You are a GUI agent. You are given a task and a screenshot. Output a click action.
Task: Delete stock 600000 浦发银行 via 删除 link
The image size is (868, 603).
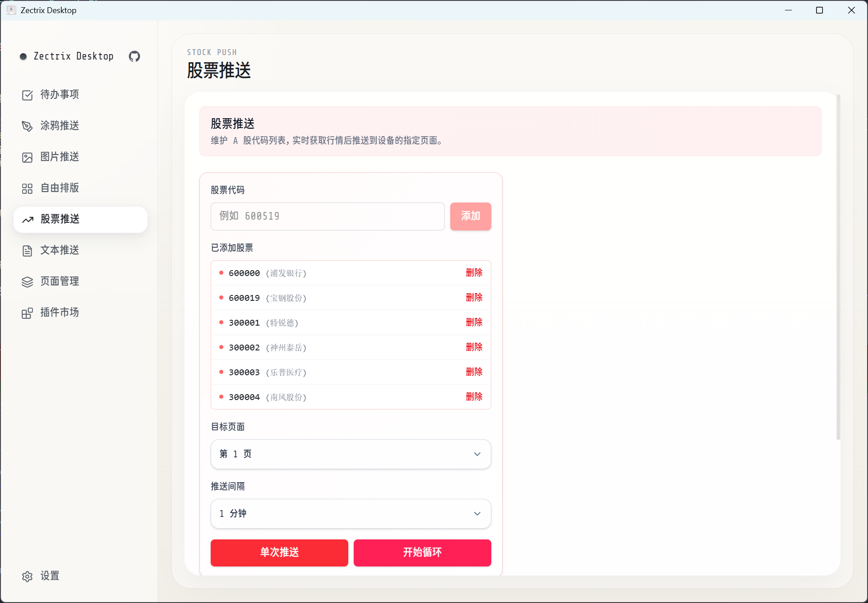click(474, 272)
